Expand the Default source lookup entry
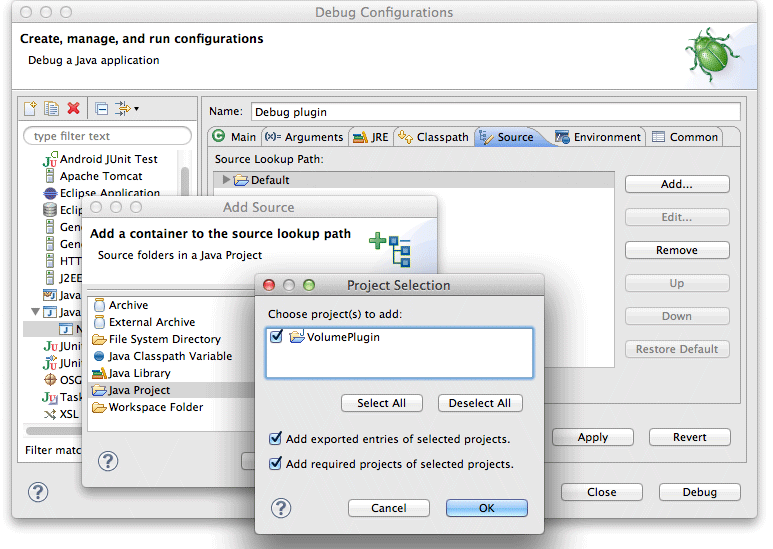The height and width of the screenshot is (549, 773). coord(227,180)
